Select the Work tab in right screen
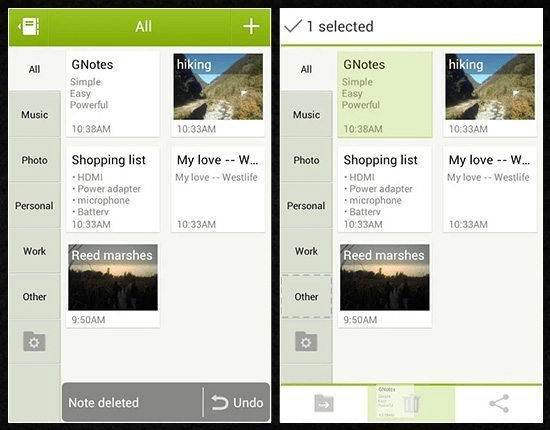The height and width of the screenshot is (430, 550). coord(306,251)
